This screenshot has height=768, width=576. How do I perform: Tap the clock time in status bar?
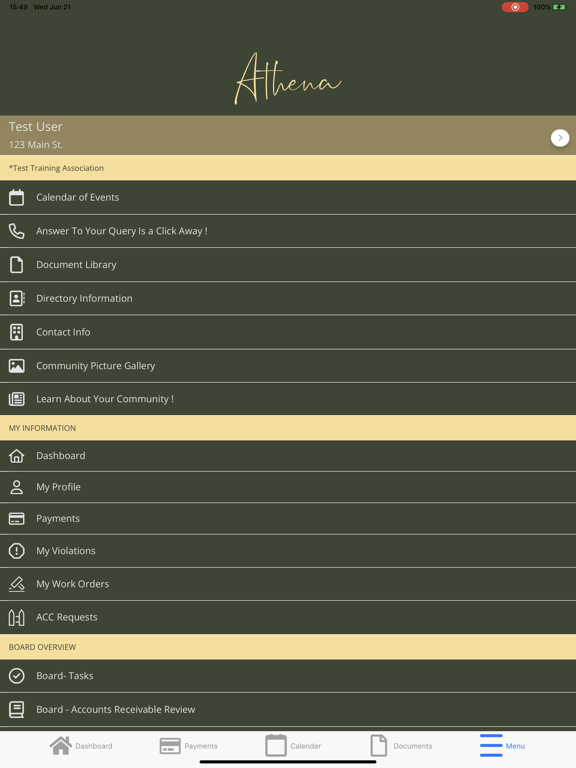click(x=19, y=7)
